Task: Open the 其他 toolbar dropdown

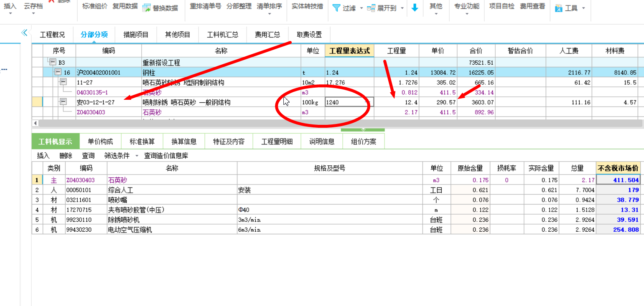Action: pos(435,14)
